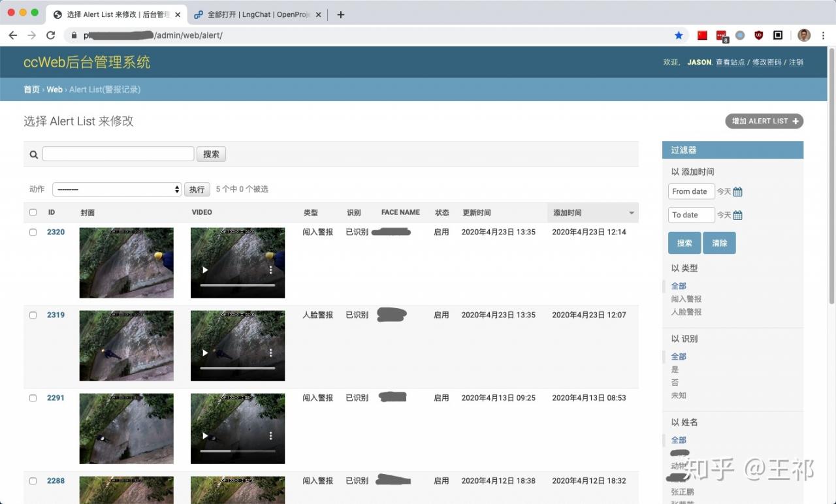Screen dimensions: 836x504
Task: Filter by name 张正鹏
Action: [683, 492]
